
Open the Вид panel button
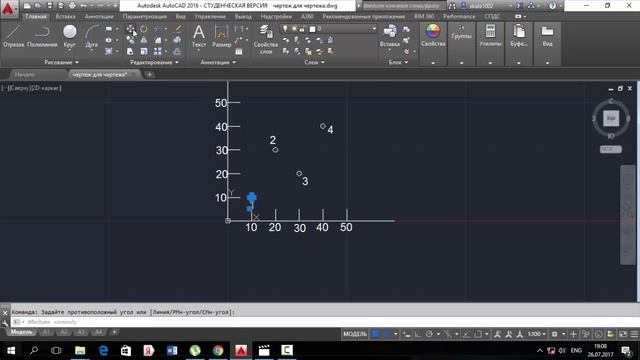pos(547,43)
